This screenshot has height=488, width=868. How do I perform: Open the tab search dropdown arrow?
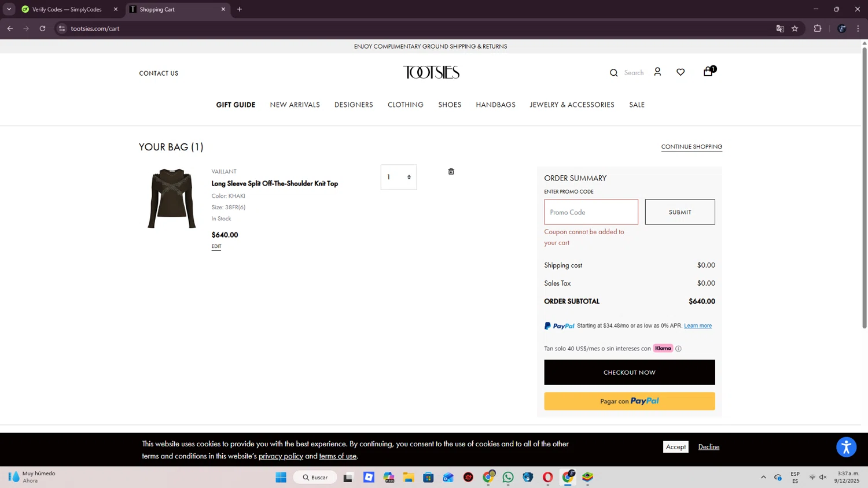click(x=9, y=9)
